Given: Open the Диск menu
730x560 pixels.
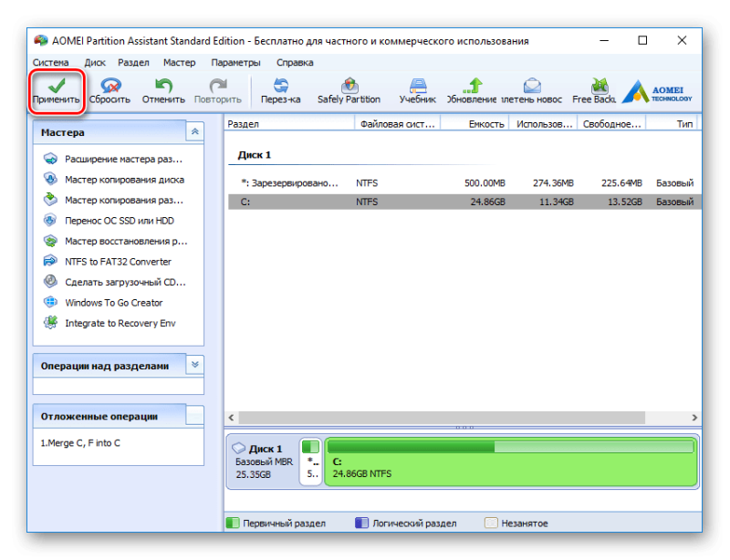Looking at the screenshot, I should (95, 62).
